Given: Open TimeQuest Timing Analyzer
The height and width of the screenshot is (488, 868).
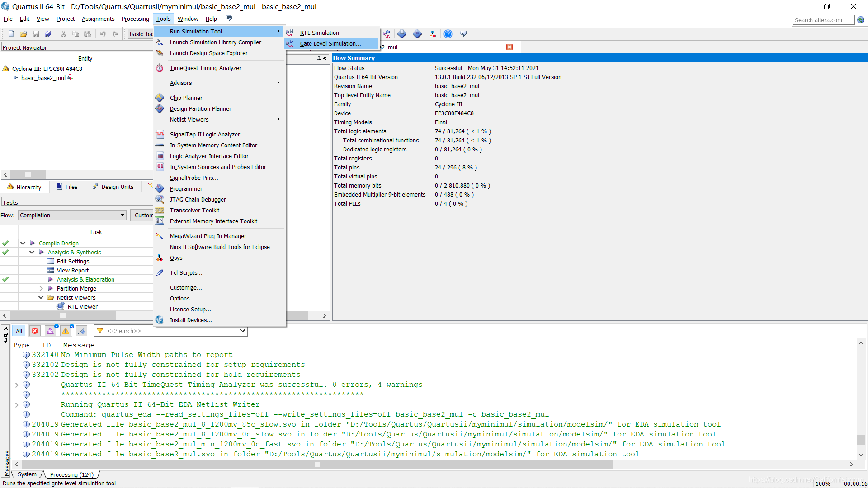Looking at the screenshot, I should pyautogui.click(x=205, y=68).
